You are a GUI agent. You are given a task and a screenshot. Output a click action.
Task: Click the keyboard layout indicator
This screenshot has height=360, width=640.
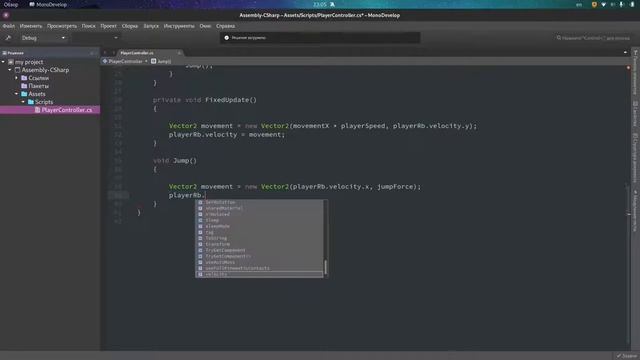(x=579, y=4)
